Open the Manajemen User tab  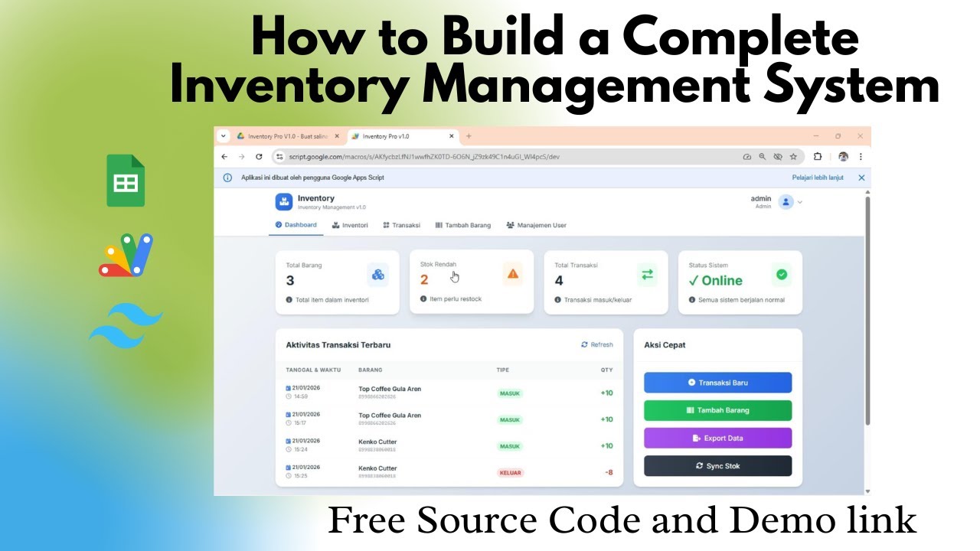[536, 225]
